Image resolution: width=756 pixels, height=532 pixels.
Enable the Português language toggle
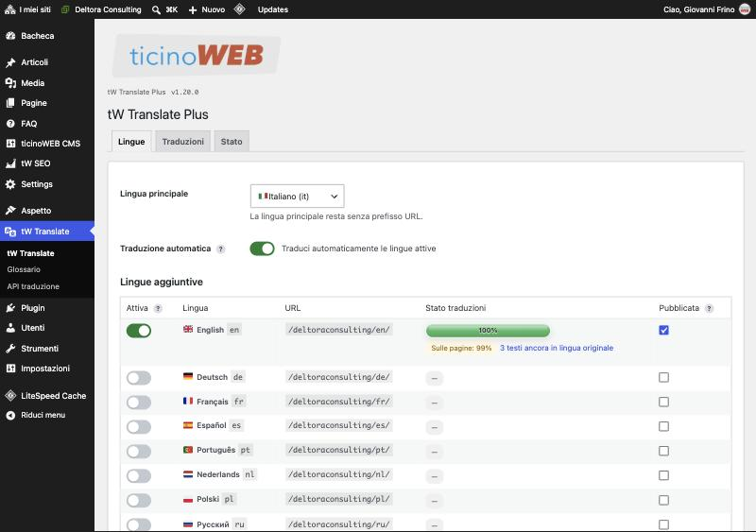139,451
